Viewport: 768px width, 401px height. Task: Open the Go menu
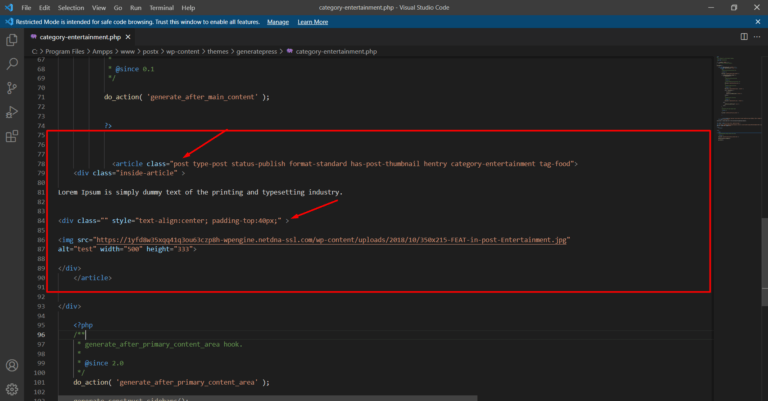click(x=118, y=8)
